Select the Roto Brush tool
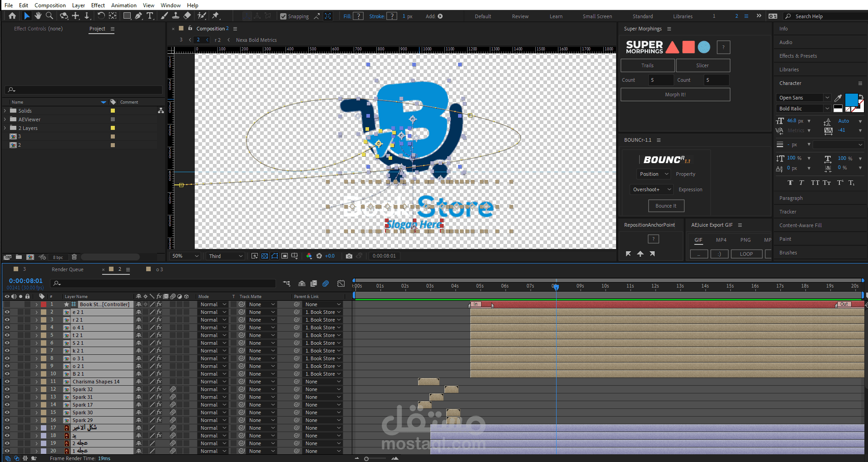The width and height of the screenshot is (868, 462). coord(202,16)
